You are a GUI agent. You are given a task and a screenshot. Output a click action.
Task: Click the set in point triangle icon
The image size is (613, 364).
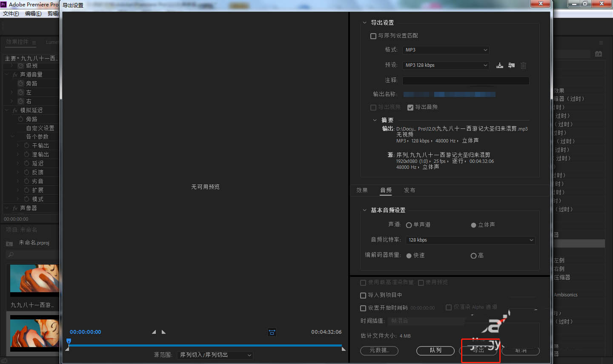point(154,332)
